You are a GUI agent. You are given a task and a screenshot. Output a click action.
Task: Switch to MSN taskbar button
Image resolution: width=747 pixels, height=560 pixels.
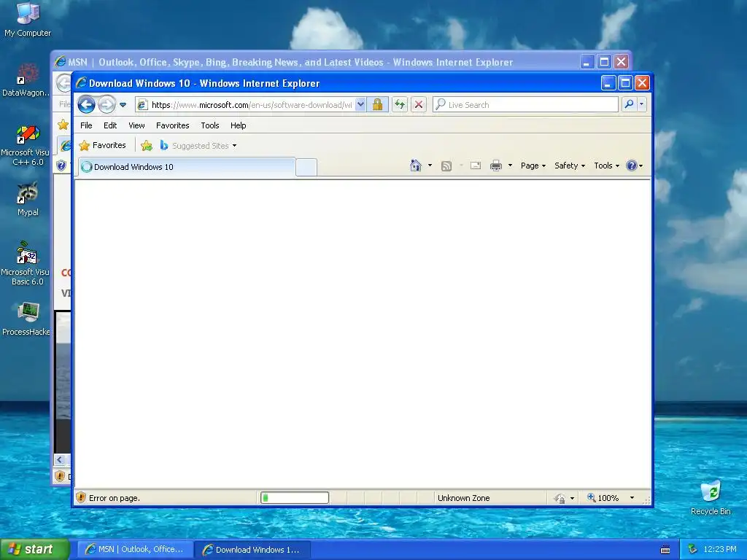(x=134, y=550)
